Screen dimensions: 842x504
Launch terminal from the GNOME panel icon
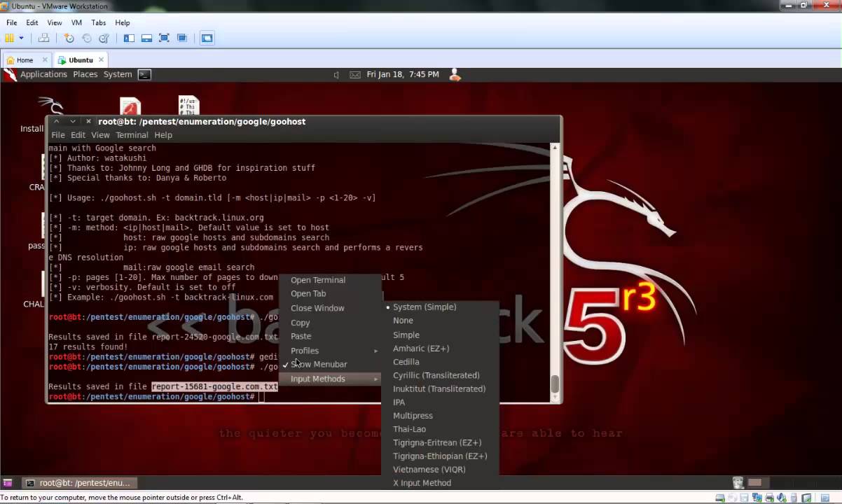[x=144, y=74]
